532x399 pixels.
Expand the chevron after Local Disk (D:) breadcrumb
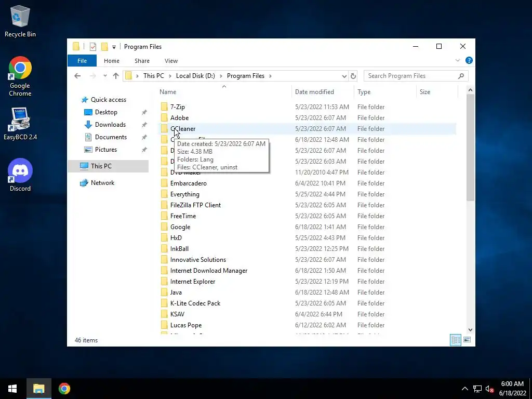pyautogui.click(x=221, y=76)
